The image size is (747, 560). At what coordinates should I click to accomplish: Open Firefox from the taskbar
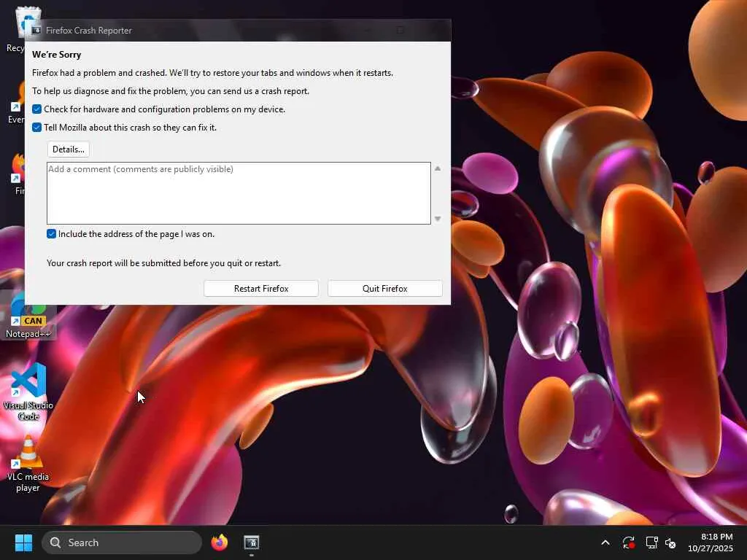click(219, 542)
